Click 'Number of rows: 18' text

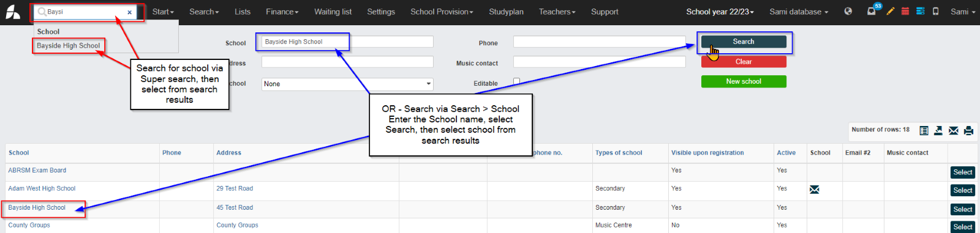click(x=880, y=130)
